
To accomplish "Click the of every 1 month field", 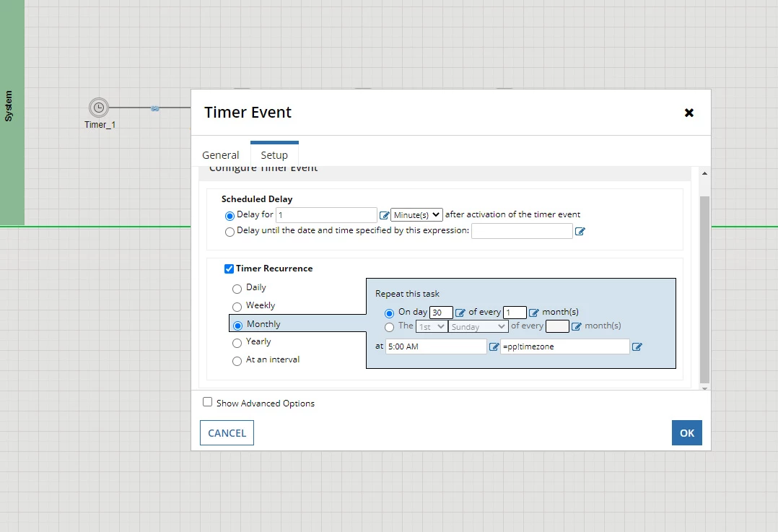I will pos(515,312).
